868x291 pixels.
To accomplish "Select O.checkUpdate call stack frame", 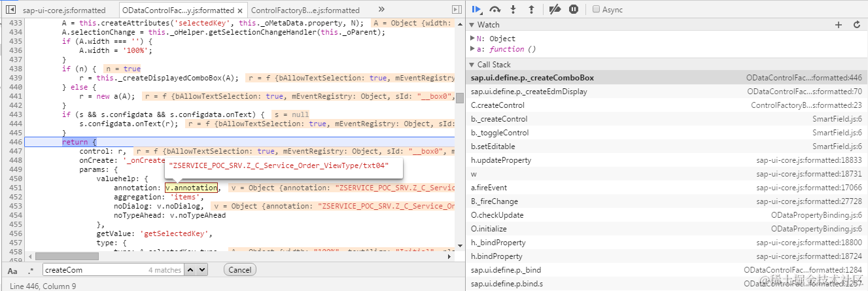I will [x=665, y=215].
